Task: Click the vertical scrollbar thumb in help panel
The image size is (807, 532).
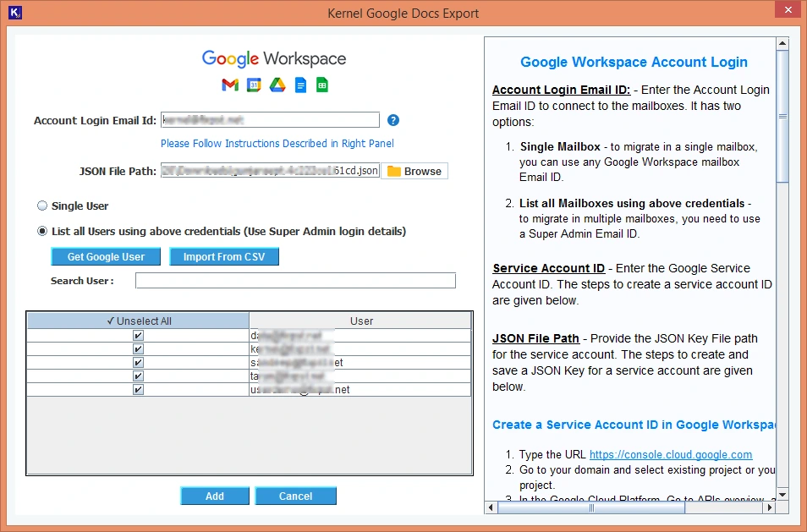Action: click(782, 116)
